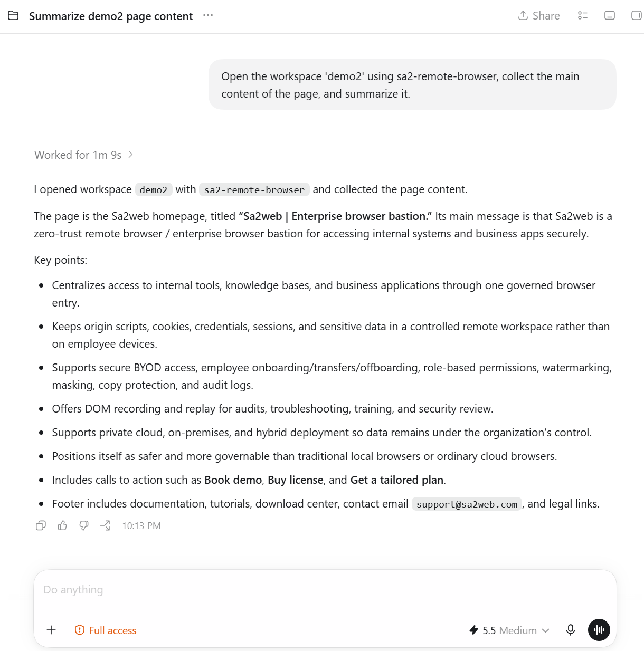The image size is (644, 651).
Task: Click the 'Summarize demo2 page content' title
Action: coord(111,16)
